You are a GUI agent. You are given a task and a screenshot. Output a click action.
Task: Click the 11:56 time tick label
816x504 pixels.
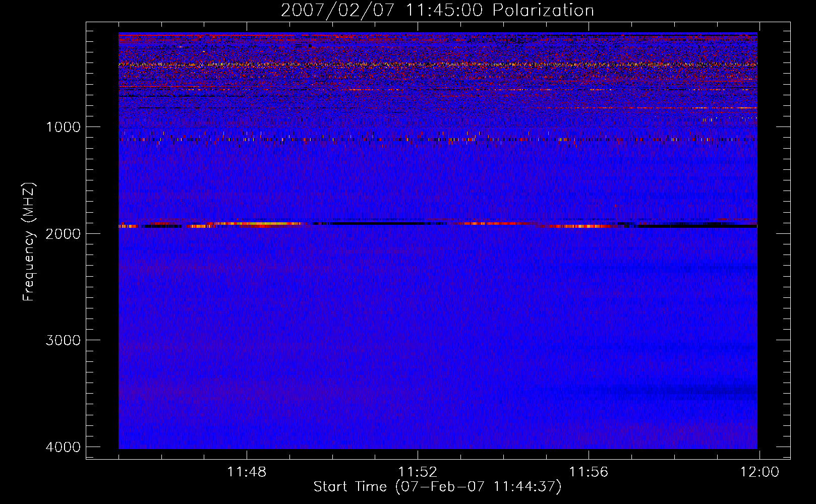pyautogui.click(x=589, y=472)
